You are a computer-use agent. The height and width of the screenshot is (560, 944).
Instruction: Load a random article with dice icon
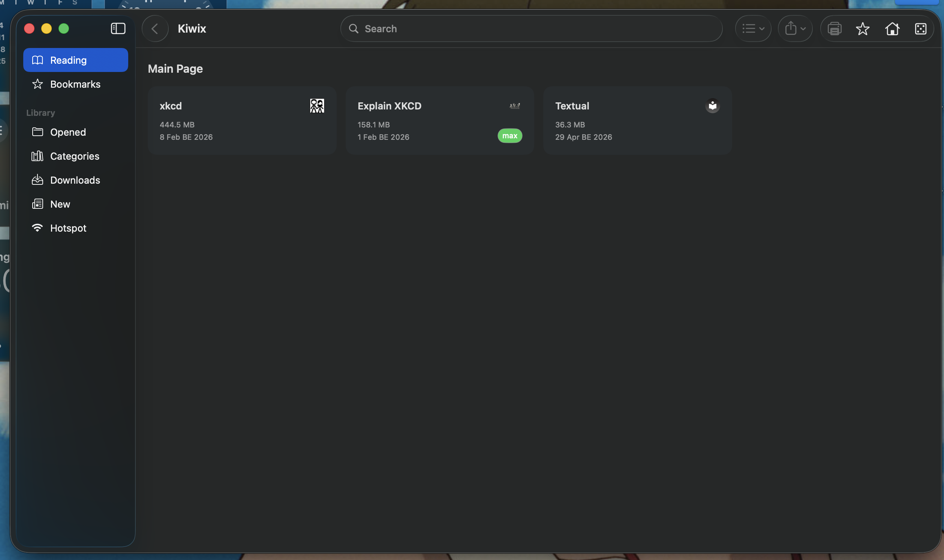coord(921,29)
